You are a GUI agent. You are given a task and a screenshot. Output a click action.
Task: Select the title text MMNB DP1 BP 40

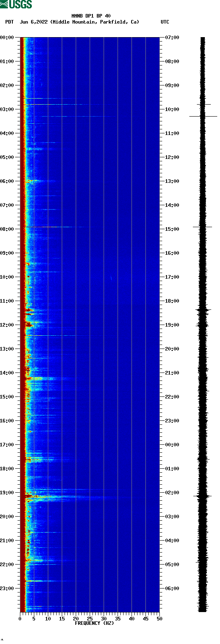pyautogui.click(x=91, y=16)
